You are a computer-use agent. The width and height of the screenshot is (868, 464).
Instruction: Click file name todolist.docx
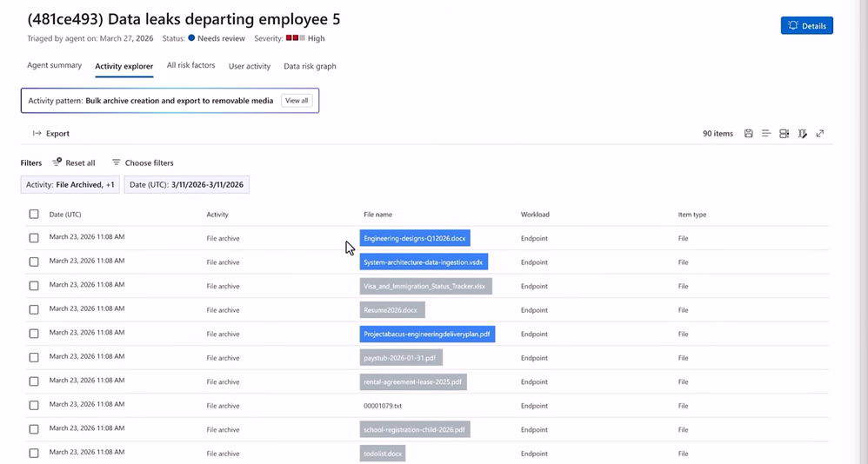[x=383, y=453]
